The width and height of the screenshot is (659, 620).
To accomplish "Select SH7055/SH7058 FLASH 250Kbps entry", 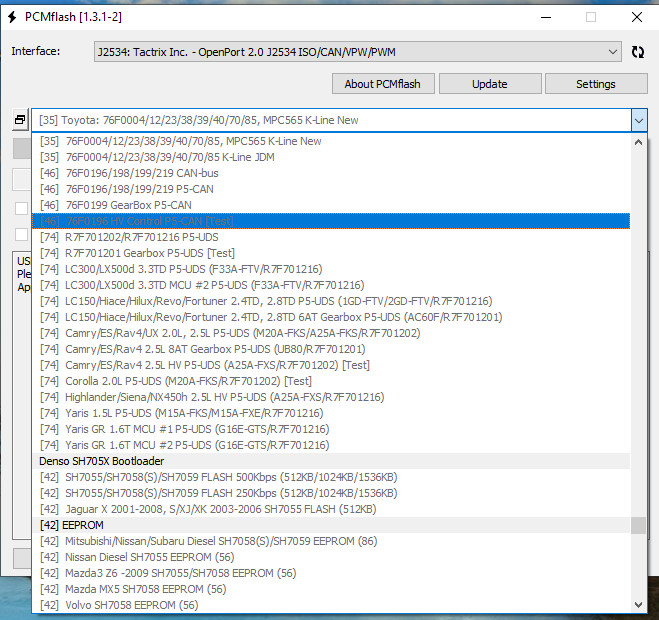I will pos(331,493).
